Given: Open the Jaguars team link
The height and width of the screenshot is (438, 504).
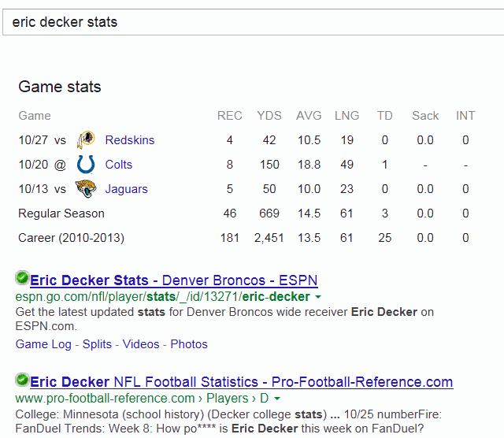Looking at the screenshot, I should (126, 189).
